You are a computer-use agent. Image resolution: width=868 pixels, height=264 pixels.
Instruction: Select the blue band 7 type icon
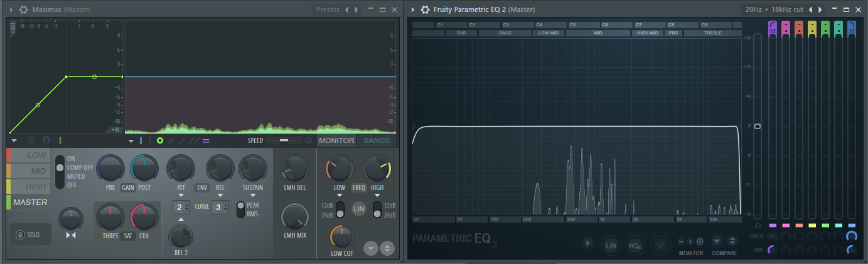851,26
